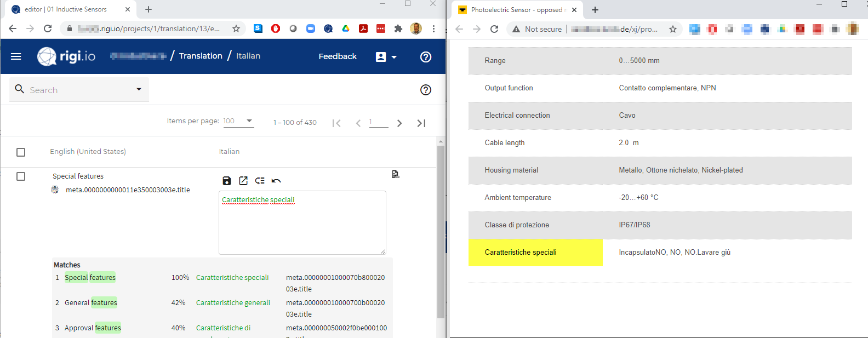Go to next page of results
868x338 pixels.
399,123
